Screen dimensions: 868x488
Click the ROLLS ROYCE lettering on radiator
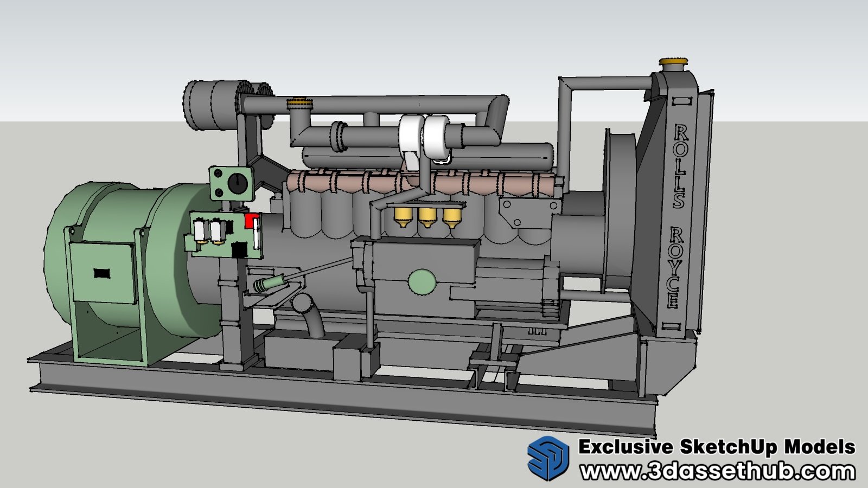click(x=677, y=217)
